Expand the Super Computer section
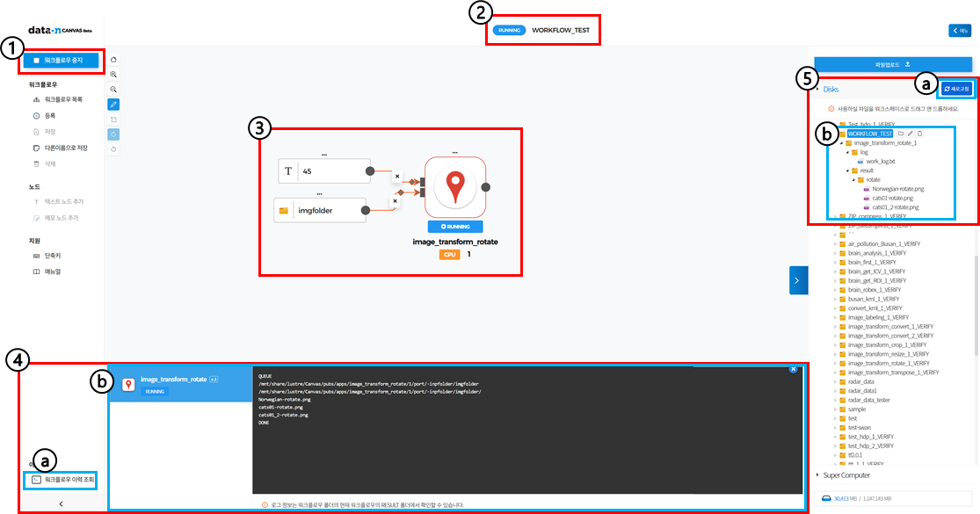This screenshot has height=514, width=980. (818, 474)
